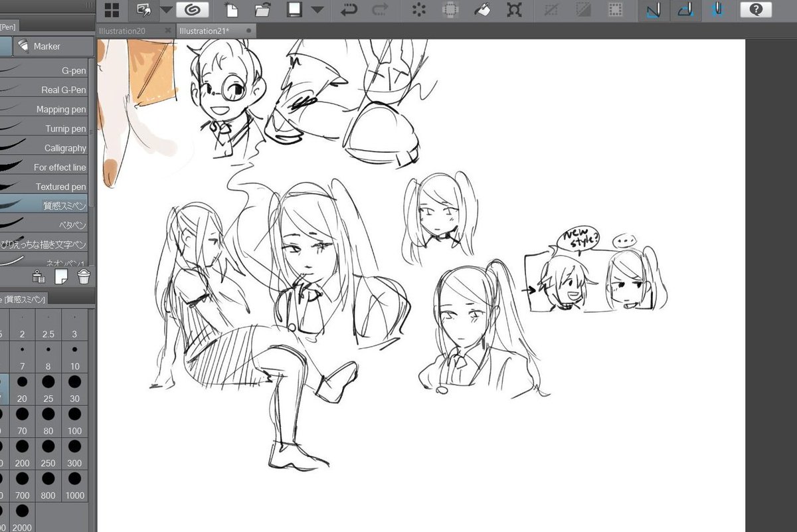Toggle Snap to Ruler icon
The width and height of the screenshot is (797, 532).
click(653, 10)
